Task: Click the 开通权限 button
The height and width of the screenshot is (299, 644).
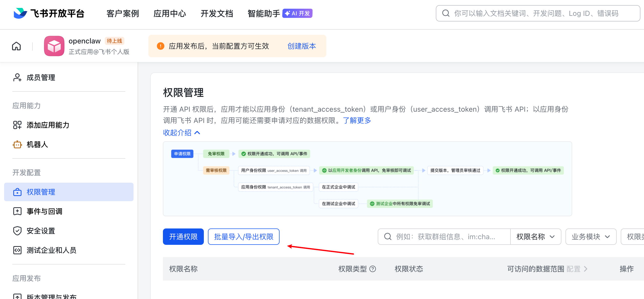Action: 183,237
